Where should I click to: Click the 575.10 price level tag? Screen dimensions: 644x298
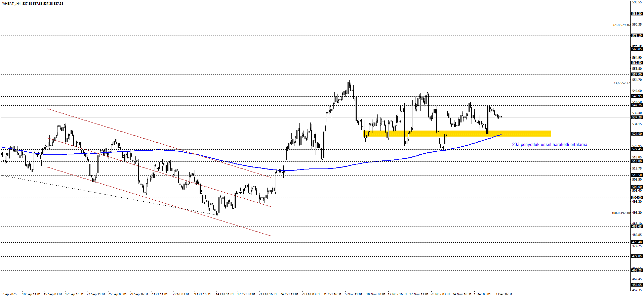pos(637,36)
